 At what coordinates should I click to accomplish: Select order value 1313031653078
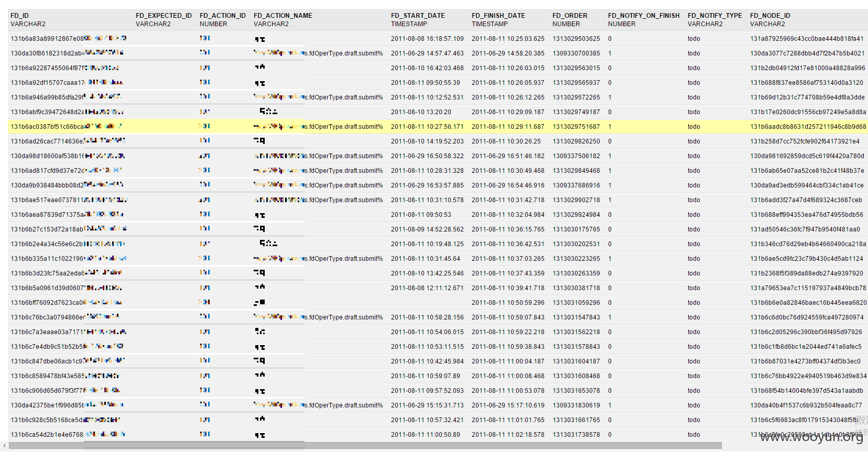576,391
